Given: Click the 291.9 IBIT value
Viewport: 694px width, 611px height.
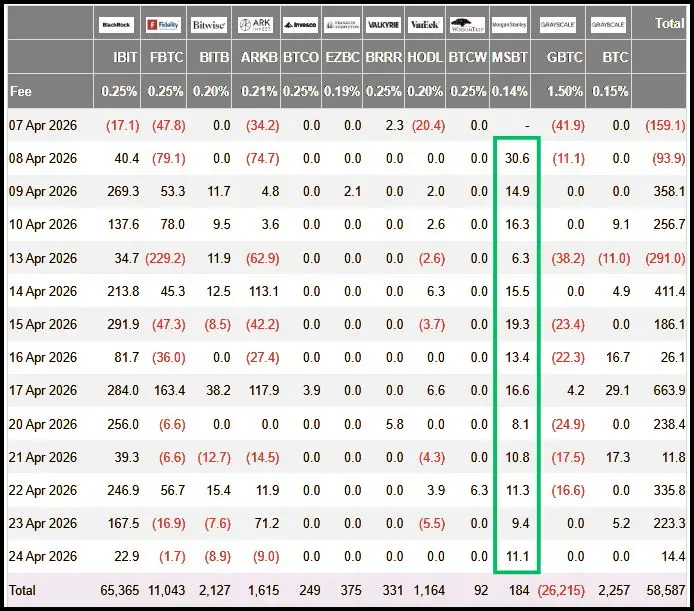Looking at the screenshot, I should point(123,325).
